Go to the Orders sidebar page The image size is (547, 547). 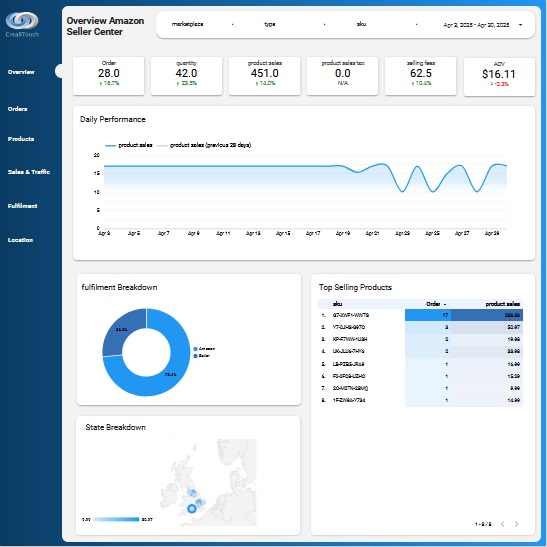(x=17, y=109)
